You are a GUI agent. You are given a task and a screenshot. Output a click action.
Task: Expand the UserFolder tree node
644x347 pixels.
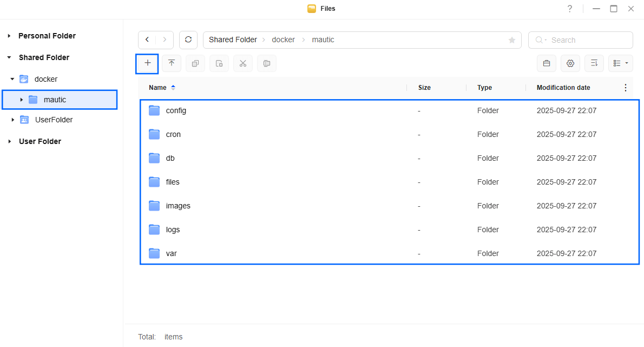(12, 120)
